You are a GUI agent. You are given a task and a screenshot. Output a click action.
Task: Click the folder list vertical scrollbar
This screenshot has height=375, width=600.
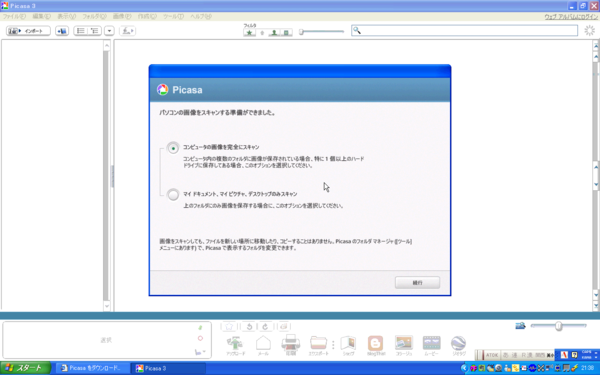pyautogui.click(x=106, y=176)
